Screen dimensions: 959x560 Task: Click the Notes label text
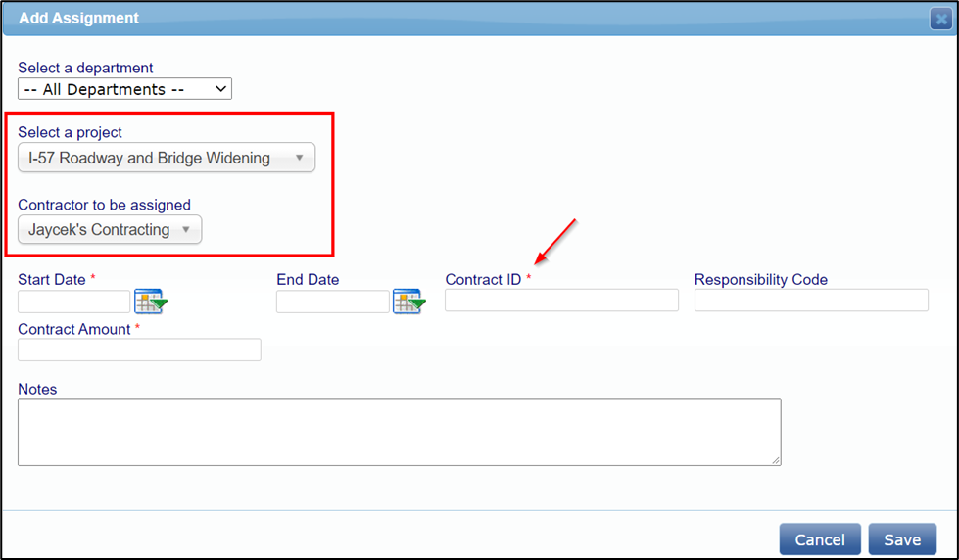click(37, 389)
